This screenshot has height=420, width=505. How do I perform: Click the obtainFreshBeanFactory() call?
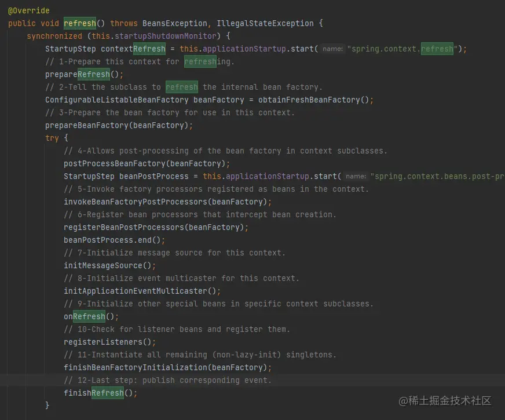point(313,100)
